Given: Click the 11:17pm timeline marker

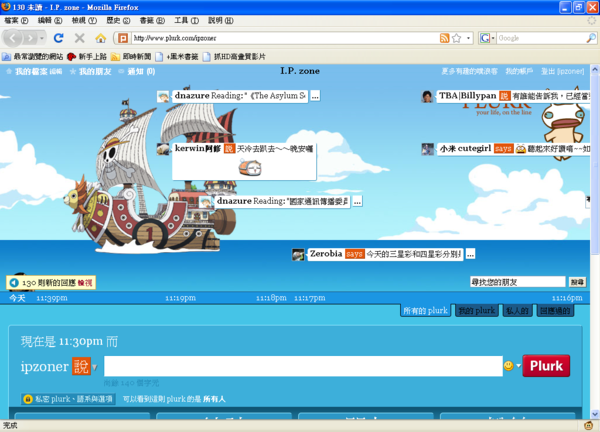Looking at the screenshot, I should [x=310, y=298].
